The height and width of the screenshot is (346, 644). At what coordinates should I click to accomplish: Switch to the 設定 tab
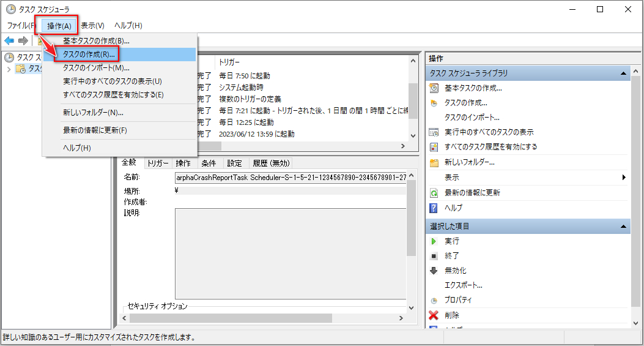(x=234, y=164)
